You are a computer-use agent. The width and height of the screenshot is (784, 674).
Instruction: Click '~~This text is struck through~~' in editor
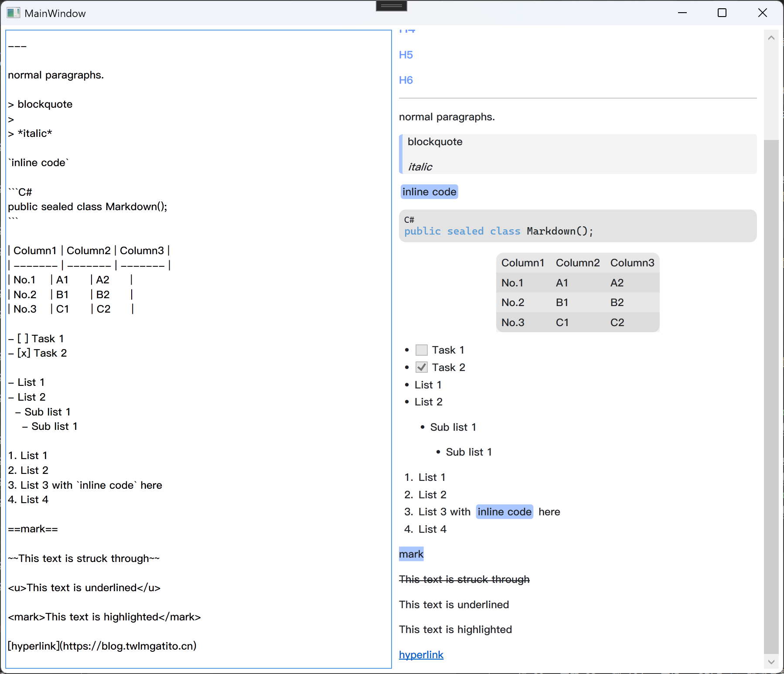pos(84,558)
